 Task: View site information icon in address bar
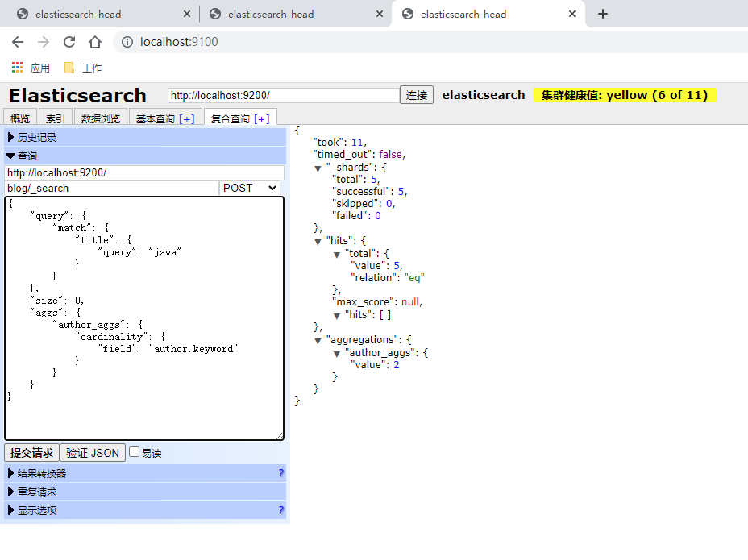point(127,42)
